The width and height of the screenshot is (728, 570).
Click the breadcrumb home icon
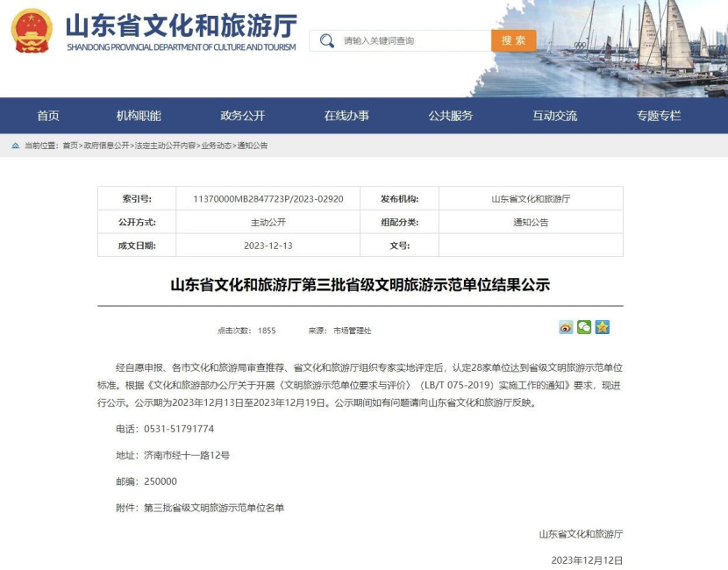(15, 146)
